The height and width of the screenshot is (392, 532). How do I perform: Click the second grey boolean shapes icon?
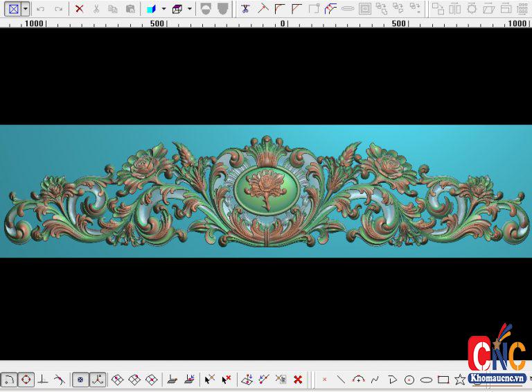[x=398, y=9]
